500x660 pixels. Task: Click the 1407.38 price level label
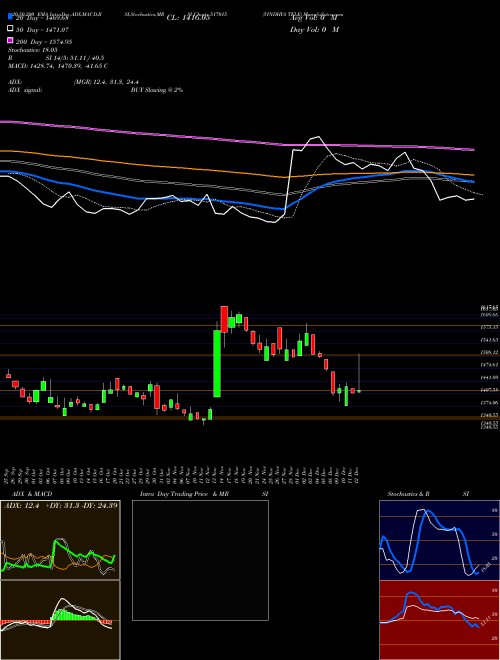point(489,390)
